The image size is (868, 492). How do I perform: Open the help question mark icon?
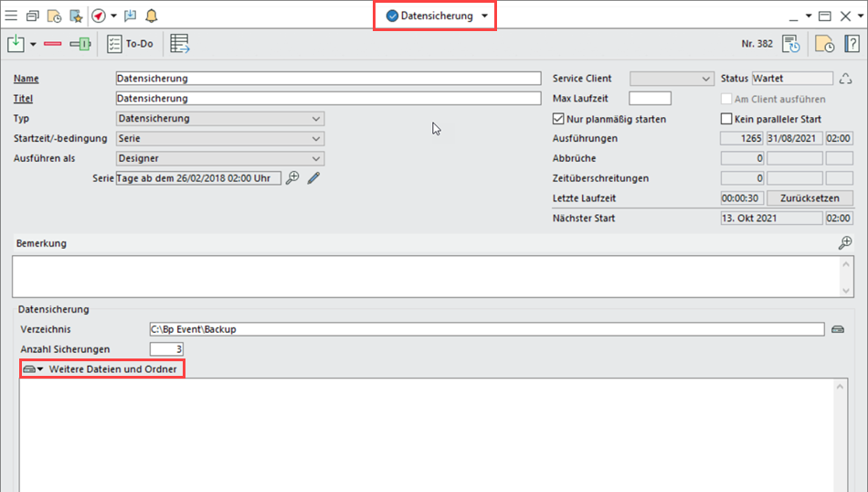(x=852, y=44)
